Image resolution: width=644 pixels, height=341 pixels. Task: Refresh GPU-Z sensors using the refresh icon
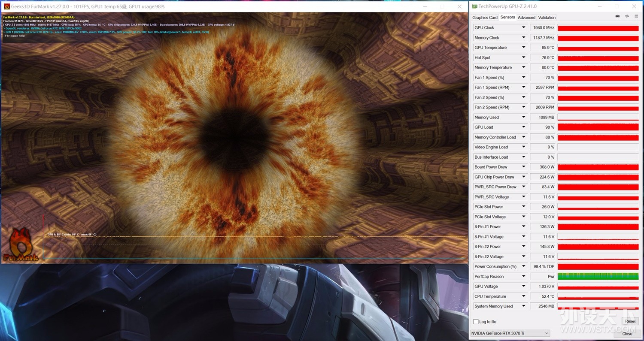coord(627,16)
